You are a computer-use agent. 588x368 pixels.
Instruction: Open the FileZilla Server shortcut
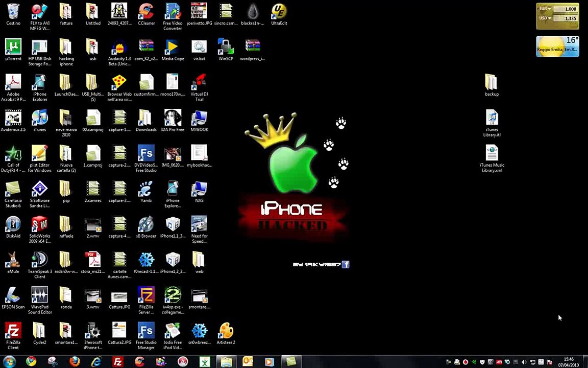tap(146, 301)
